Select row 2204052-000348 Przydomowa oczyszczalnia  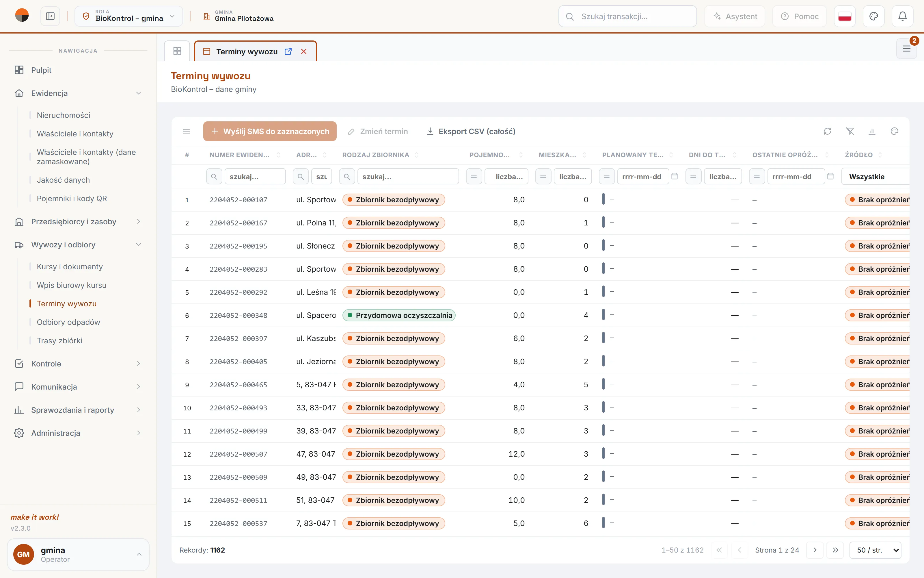click(540, 315)
